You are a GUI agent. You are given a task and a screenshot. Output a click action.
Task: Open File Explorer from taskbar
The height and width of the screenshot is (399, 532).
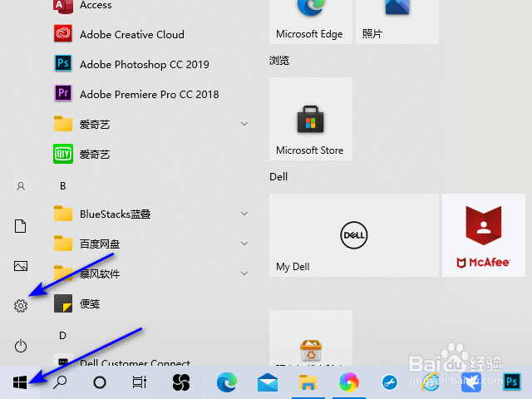[x=308, y=382]
